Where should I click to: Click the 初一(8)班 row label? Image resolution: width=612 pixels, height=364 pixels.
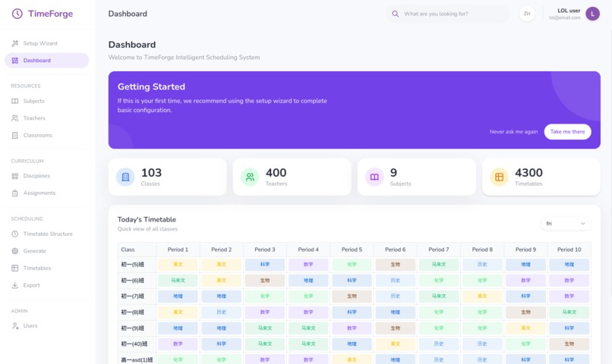pyautogui.click(x=132, y=312)
